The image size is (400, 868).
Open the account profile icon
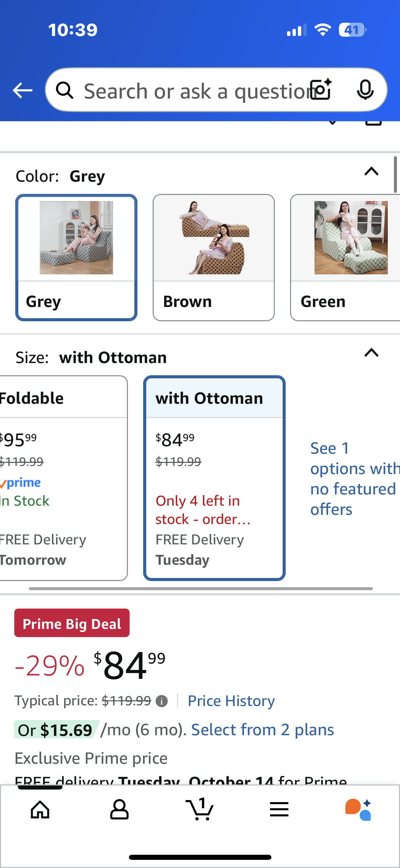[119, 810]
